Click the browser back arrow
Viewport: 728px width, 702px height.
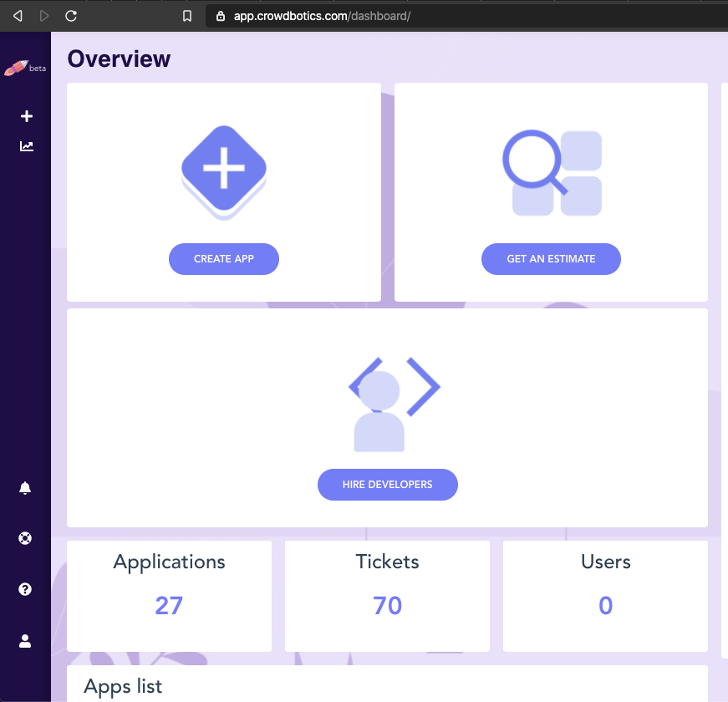coord(17,14)
